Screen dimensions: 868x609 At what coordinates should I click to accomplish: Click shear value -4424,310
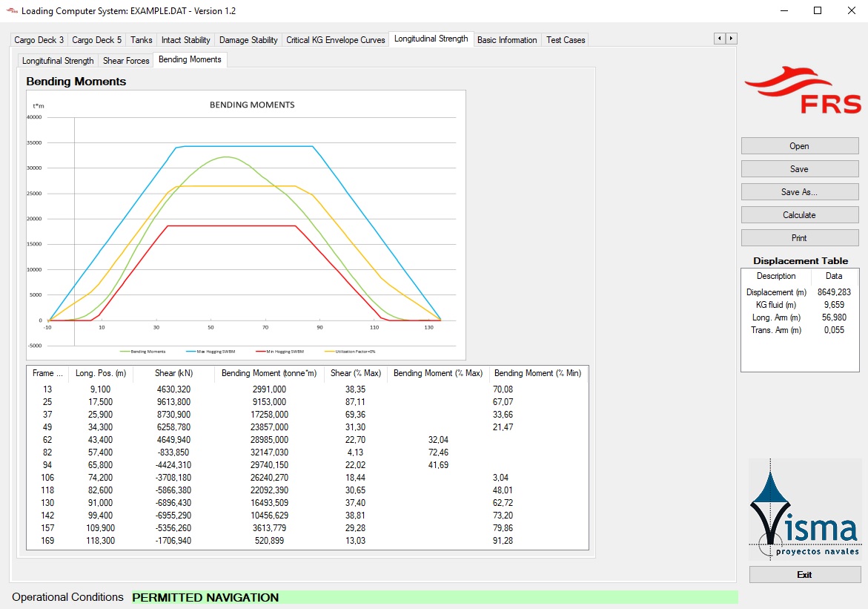coord(173,465)
